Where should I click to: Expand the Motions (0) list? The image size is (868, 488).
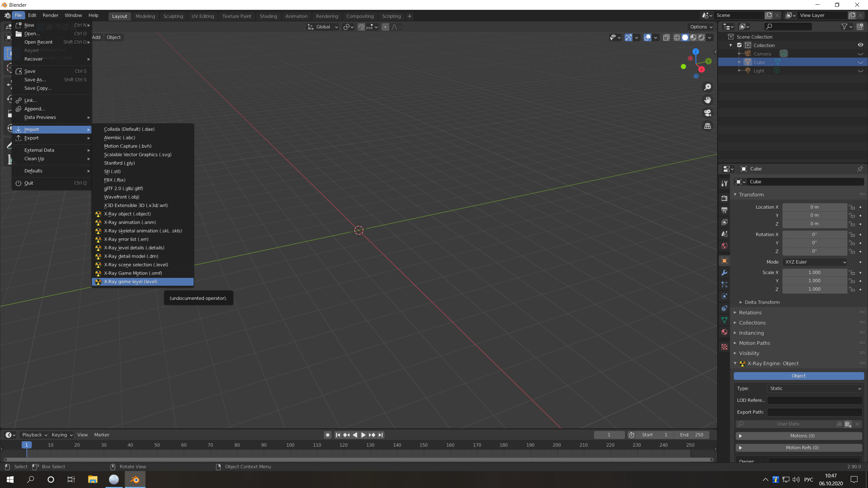coord(798,436)
